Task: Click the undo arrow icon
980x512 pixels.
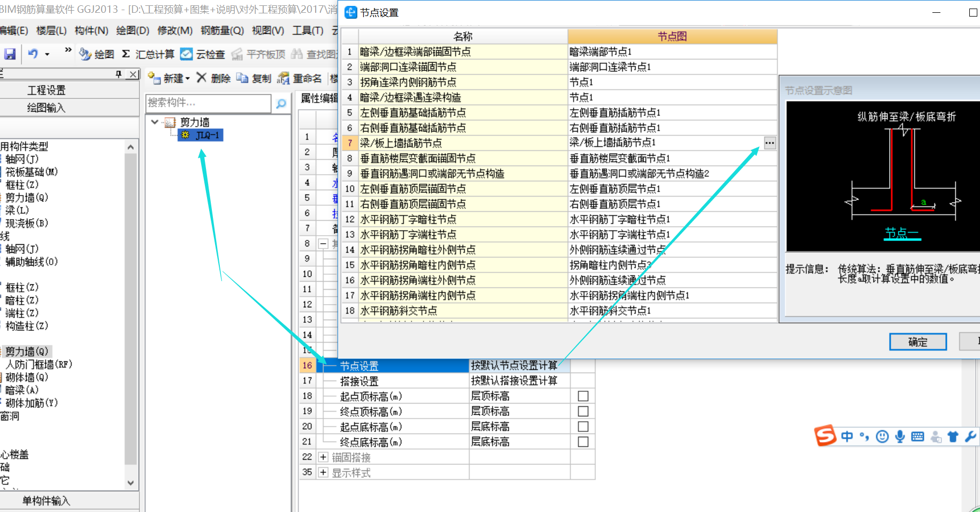Action: click(33, 54)
